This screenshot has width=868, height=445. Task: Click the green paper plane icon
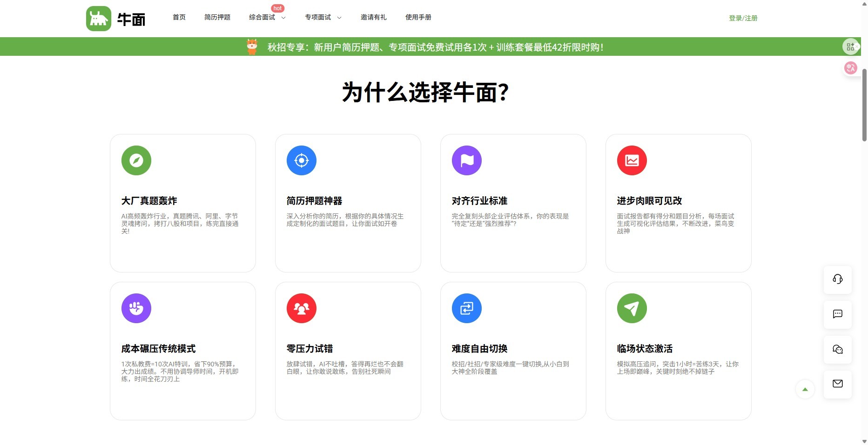click(632, 308)
